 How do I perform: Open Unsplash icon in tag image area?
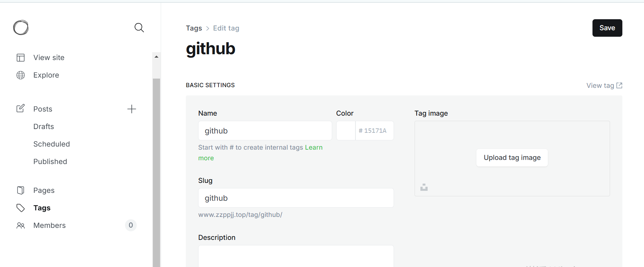coord(424,187)
